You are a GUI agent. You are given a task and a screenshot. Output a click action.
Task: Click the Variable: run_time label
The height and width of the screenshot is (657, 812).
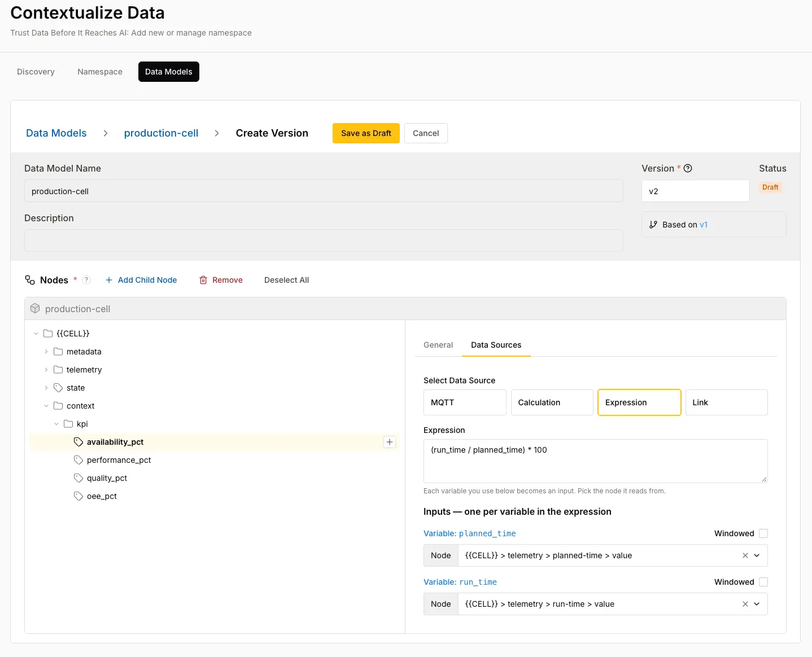[460, 582]
